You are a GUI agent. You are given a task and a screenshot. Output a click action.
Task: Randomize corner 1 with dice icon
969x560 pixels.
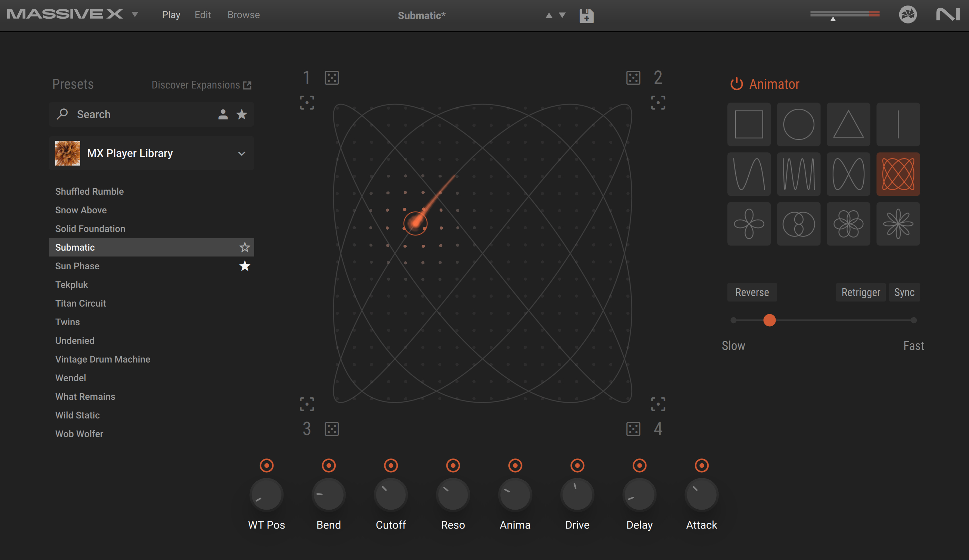click(x=332, y=78)
